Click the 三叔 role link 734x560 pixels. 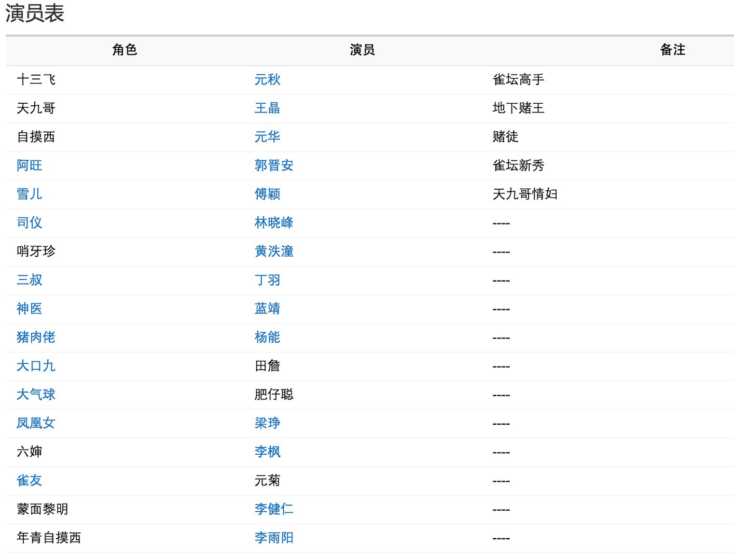click(x=29, y=280)
